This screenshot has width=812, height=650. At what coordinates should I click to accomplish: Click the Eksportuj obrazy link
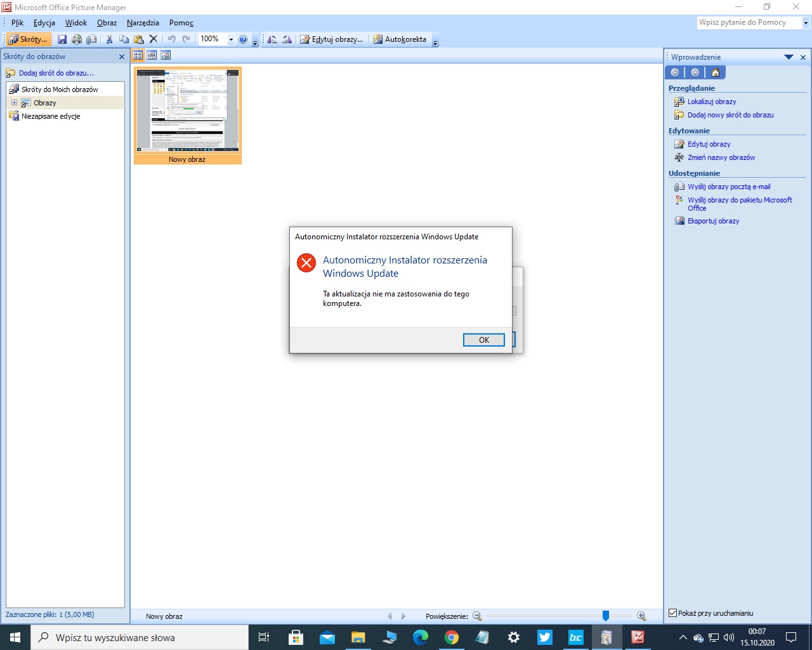pyautogui.click(x=713, y=221)
